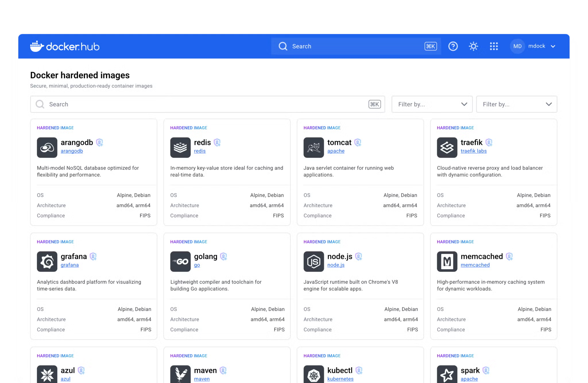Image resolution: width=588 pixels, height=383 pixels.
Task: Select the golang GO icon
Action: click(x=180, y=261)
